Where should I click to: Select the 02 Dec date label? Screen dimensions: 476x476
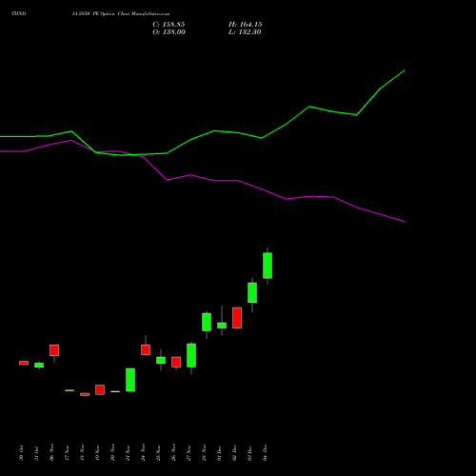point(234,453)
